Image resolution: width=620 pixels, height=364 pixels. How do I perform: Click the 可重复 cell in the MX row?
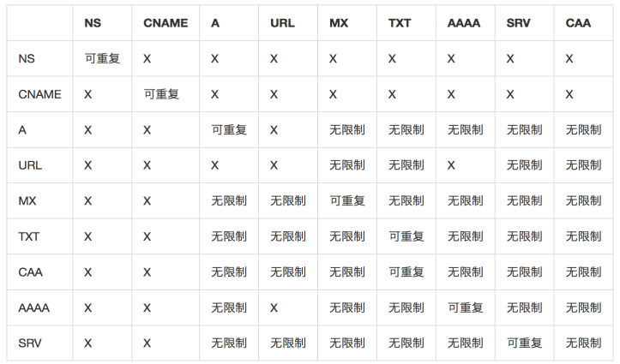pyautogui.click(x=347, y=200)
